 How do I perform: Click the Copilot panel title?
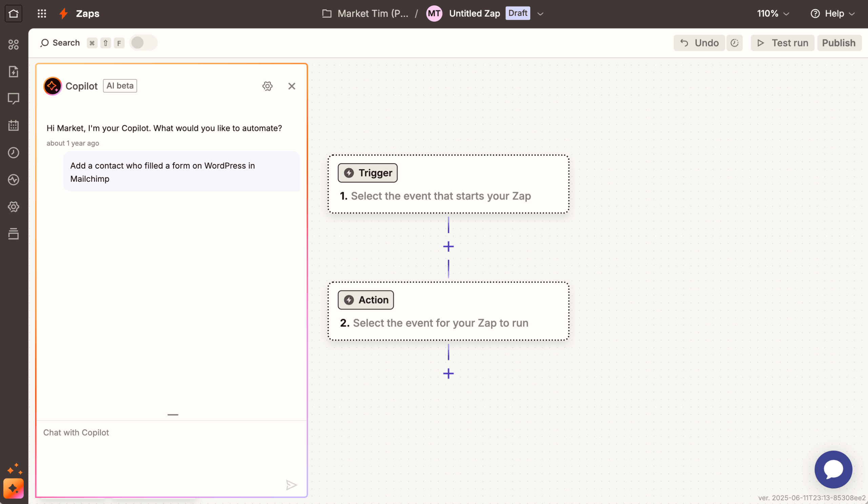coord(82,86)
